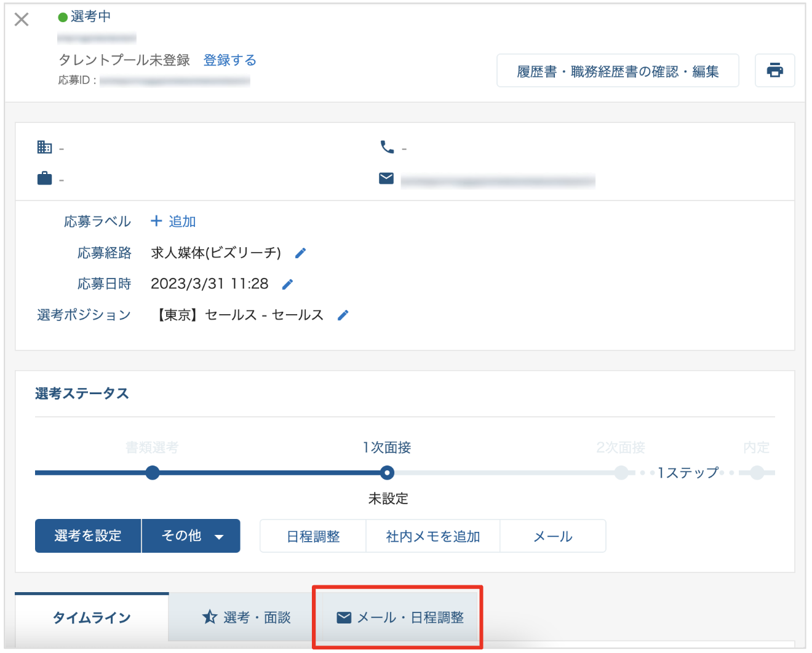Click the email envelope icon
Screen dimensions: 812x653
386,178
